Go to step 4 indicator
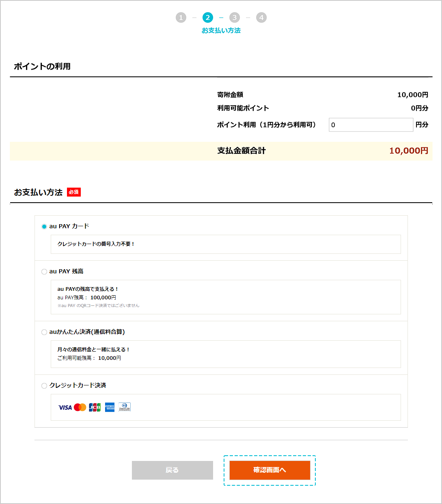 261,17
